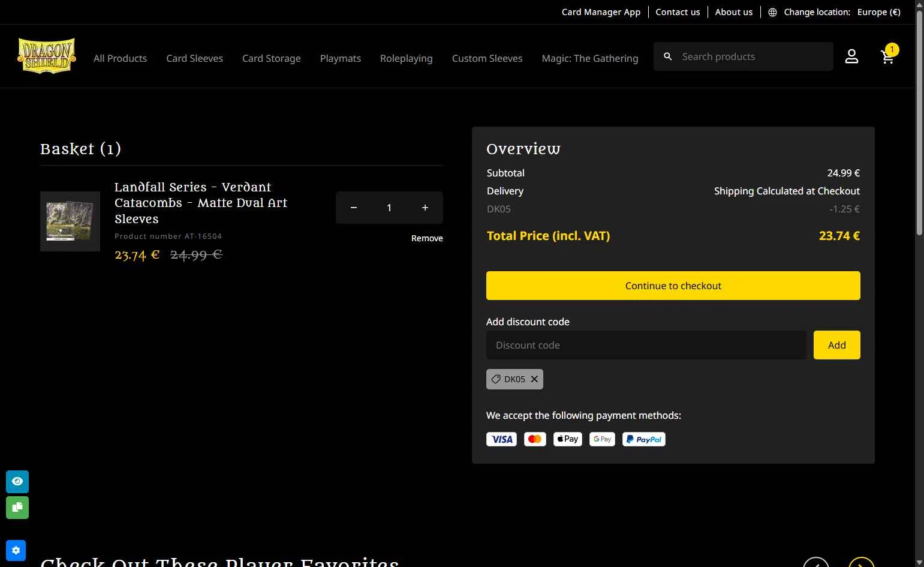The width and height of the screenshot is (924, 567).
Task: Open All Products menu
Action: (x=120, y=58)
